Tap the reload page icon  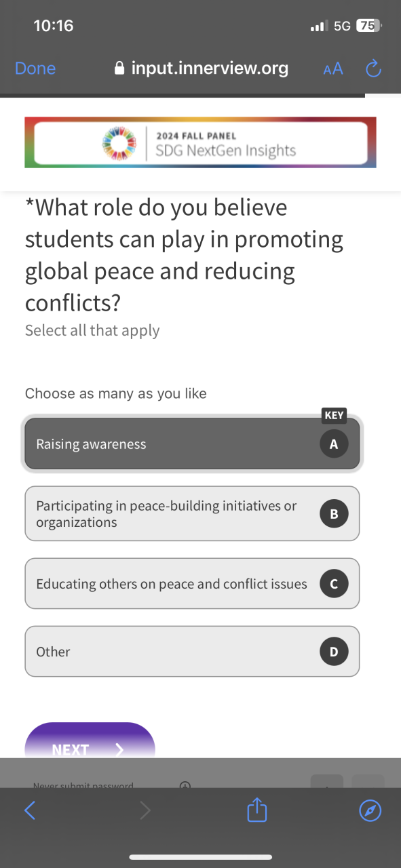(373, 68)
